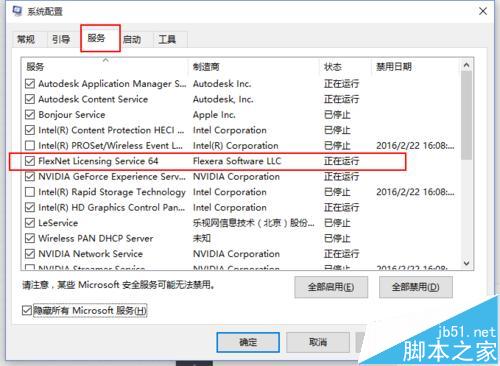The height and width of the screenshot is (366, 500).
Task: Click the LeService row name
Action: (58, 223)
